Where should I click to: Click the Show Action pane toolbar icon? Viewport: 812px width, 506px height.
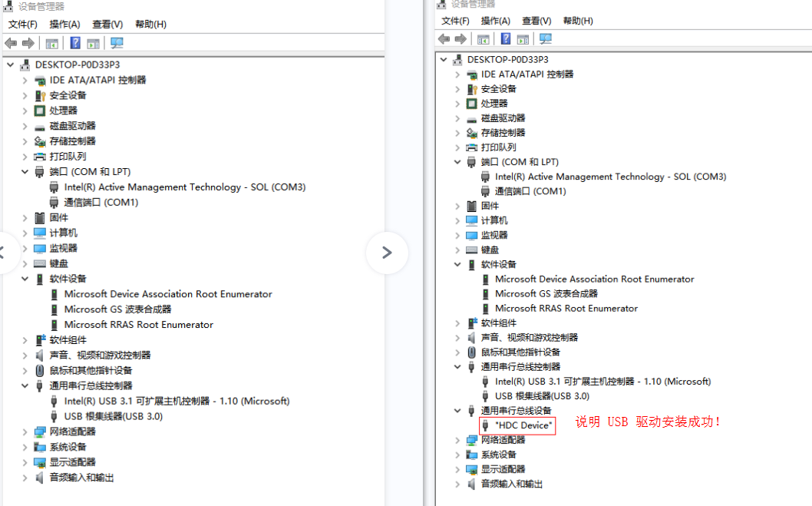tap(94, 43)
